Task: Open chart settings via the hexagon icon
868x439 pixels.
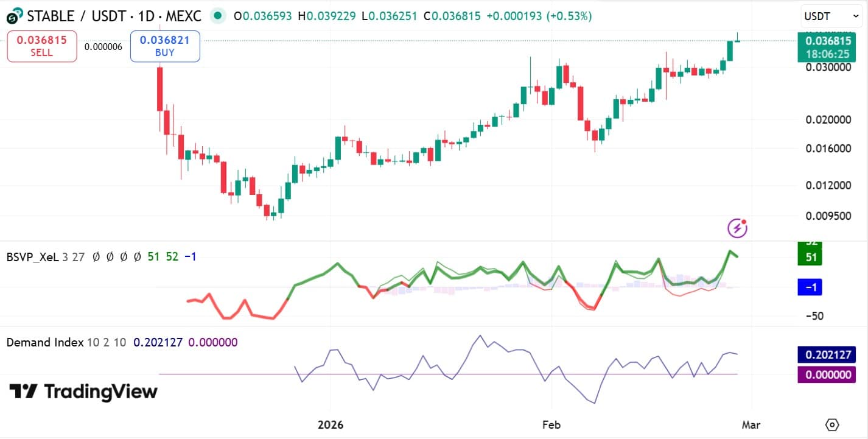Action: click(x=833, y=426)
